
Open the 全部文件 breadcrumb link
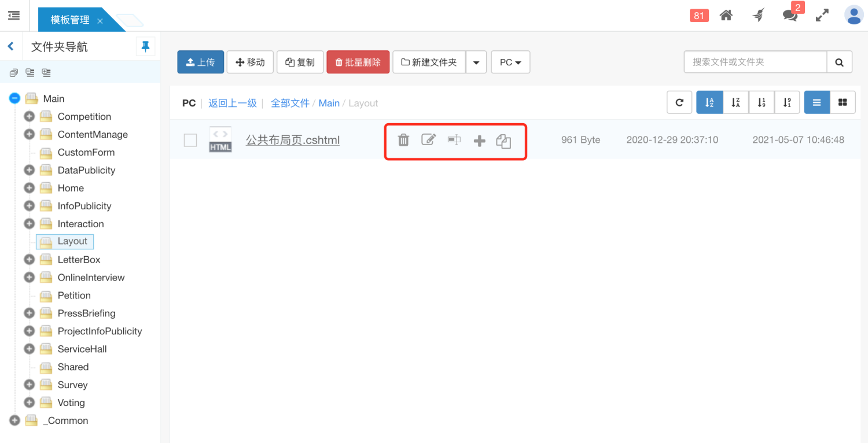[x=290, y=102]
